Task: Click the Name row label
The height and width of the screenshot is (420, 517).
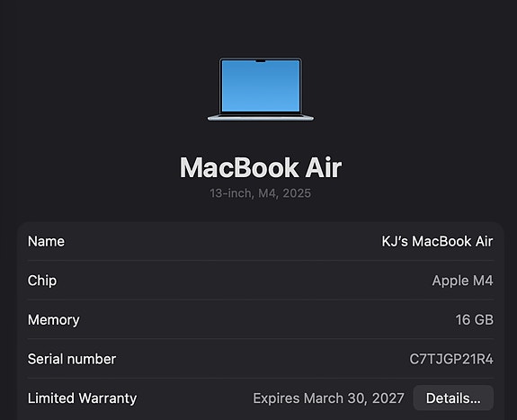Action: tap(46, 241)
